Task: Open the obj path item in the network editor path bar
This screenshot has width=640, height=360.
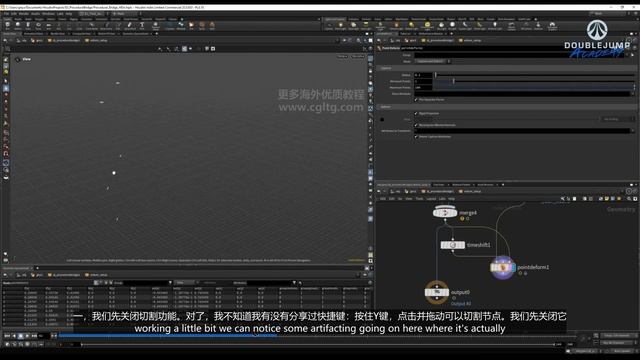Action: [x=396, y=191]
